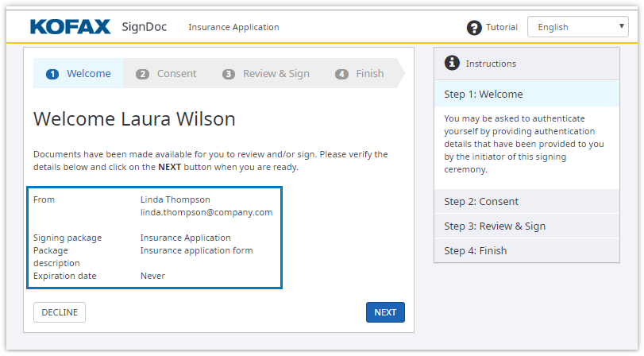Click the Insurance Application header title
The height and width of the screenshot is (356, 644).
(233, 28)
